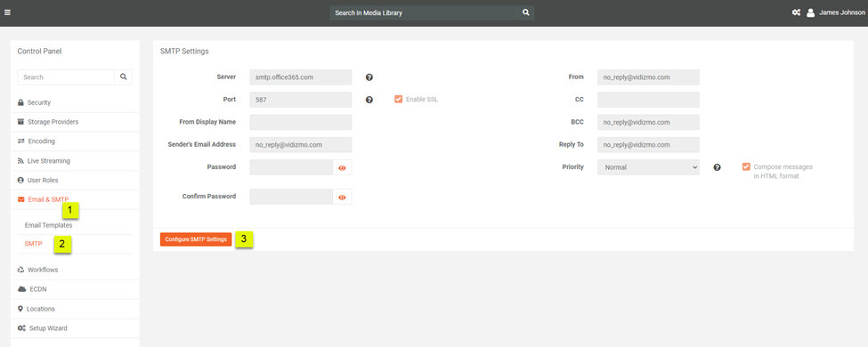Click the Control Panel heading text

(x=39, y=52)
